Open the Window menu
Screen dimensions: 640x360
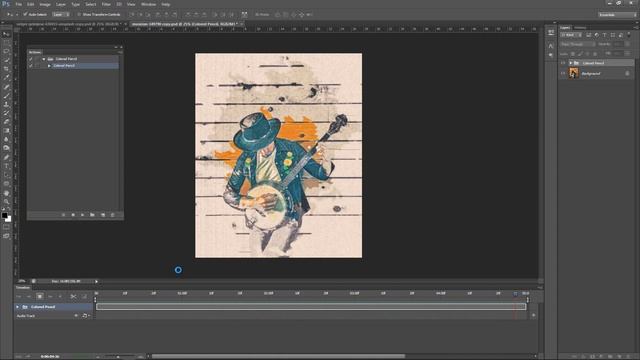click(148, 4)
